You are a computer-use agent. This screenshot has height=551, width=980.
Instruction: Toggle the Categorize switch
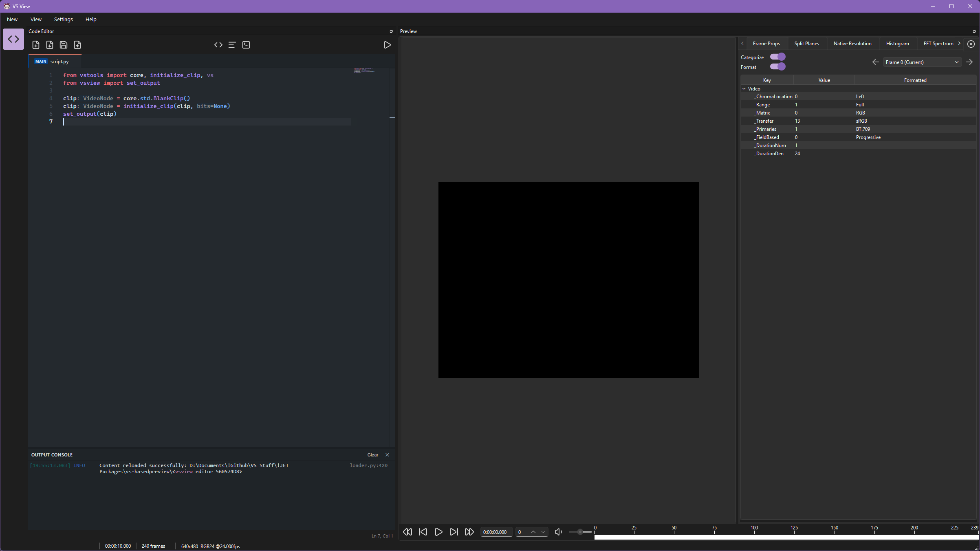click(x=777, y=57)
